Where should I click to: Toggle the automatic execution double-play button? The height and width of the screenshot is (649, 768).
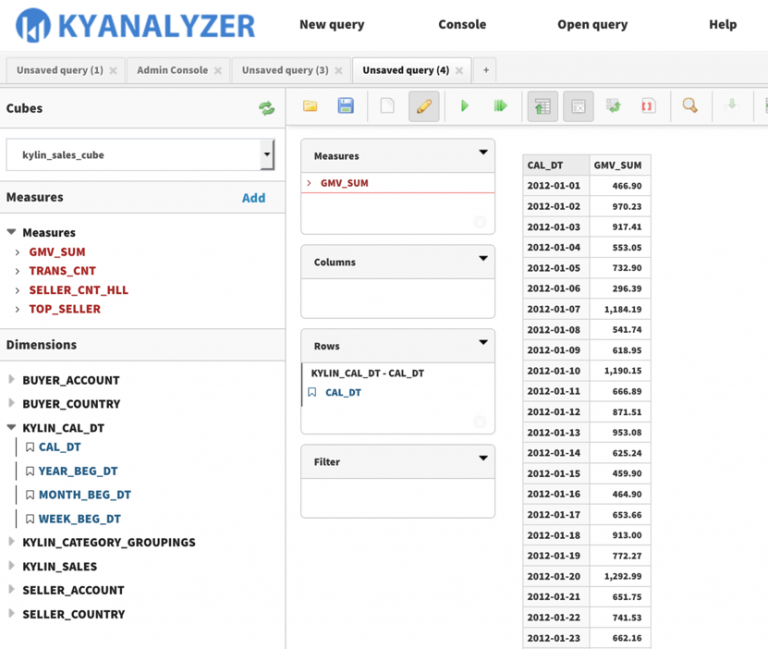point(500,106)
